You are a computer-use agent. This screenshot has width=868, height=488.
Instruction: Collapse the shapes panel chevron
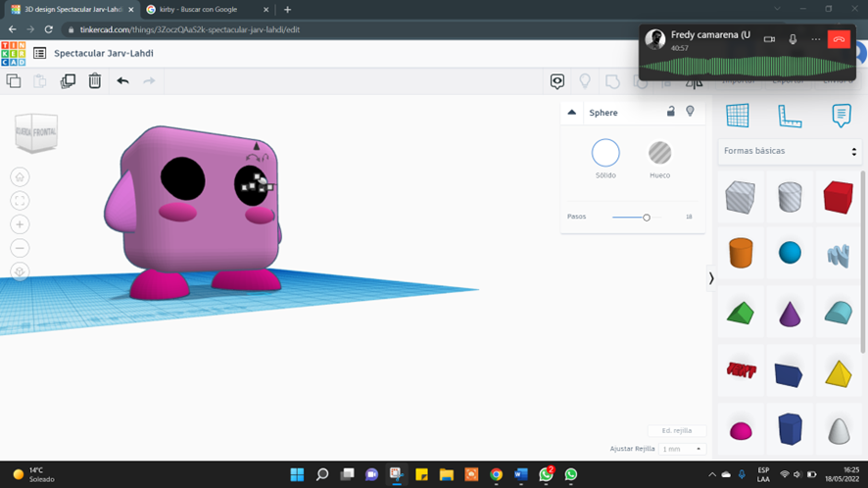pos(711,278)
